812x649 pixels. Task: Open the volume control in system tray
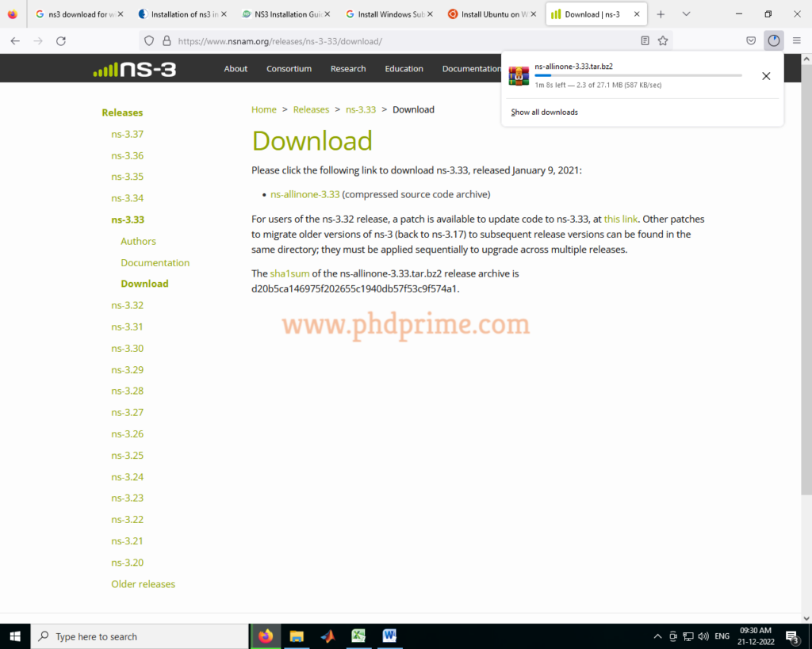(x=704, y=636)
